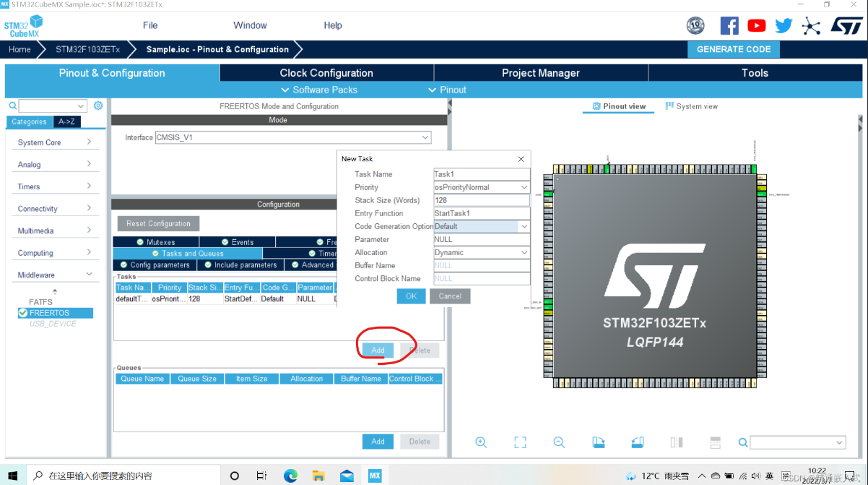Toggle the Events section button
868x485 pixels.
click(236, 241)
